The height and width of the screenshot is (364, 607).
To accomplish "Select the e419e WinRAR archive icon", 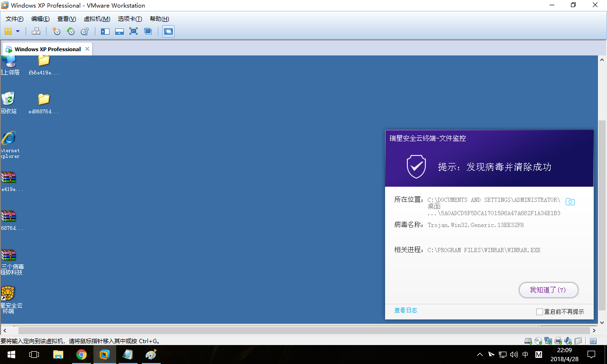I will tap(10, 182).
